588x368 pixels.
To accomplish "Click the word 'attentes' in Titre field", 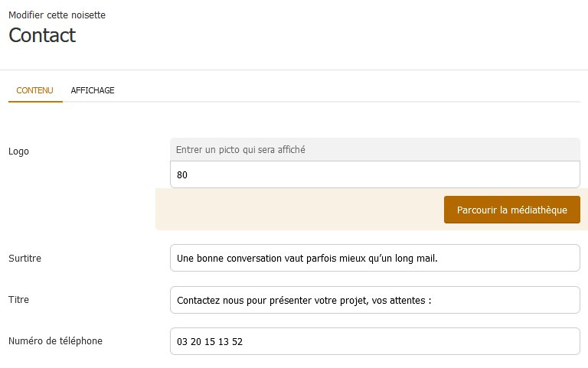I will 406,301.
